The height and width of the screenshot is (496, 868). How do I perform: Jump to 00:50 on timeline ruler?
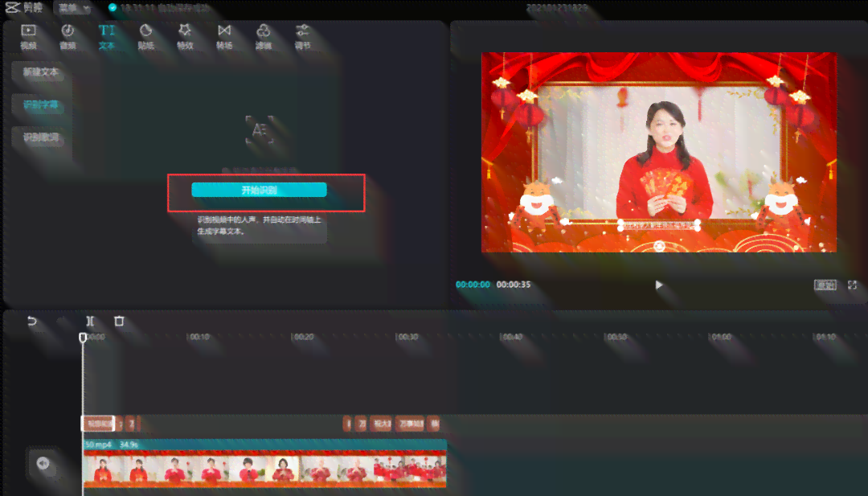click(x=616, y=337)
